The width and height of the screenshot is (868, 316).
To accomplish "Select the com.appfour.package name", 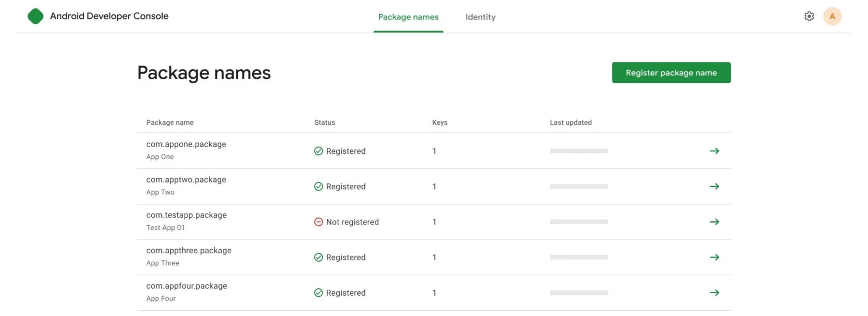I will pos(187,286).
